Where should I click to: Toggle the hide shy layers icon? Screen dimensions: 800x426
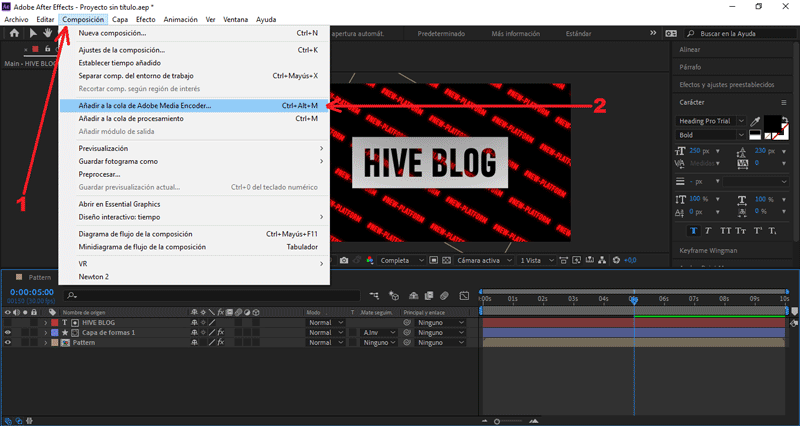pos(414,295)
